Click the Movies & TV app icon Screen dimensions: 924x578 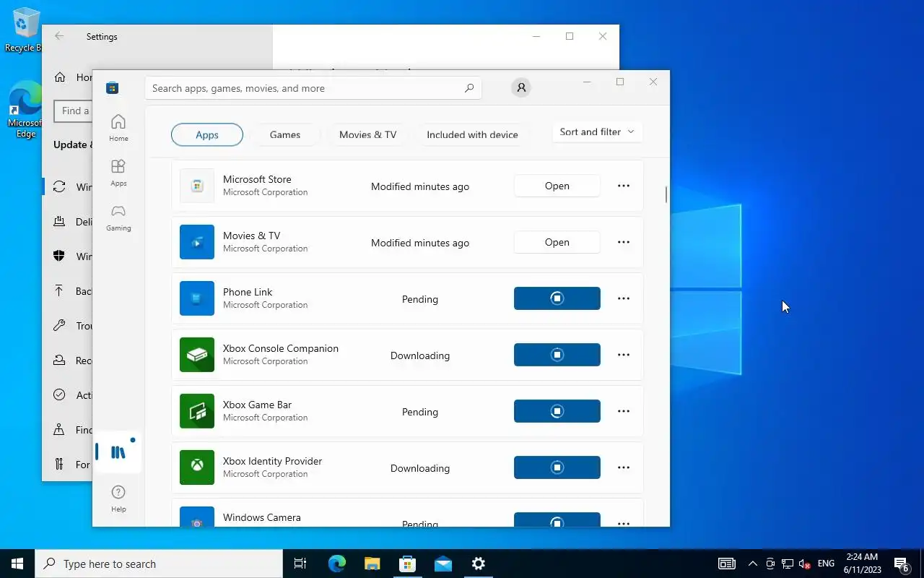(197, 242)
